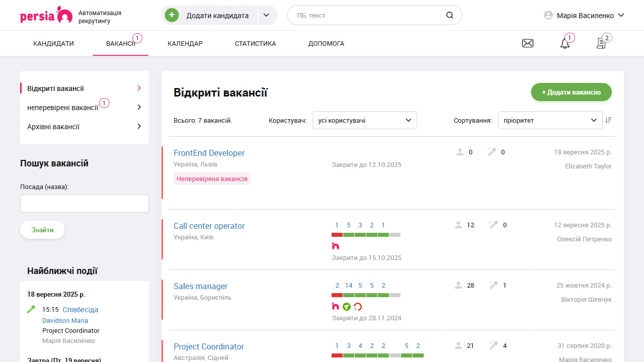Click the green plus icon for adding candidate
Image resolution: width=644 pixels, height=362 pixels.
(172, 15)
